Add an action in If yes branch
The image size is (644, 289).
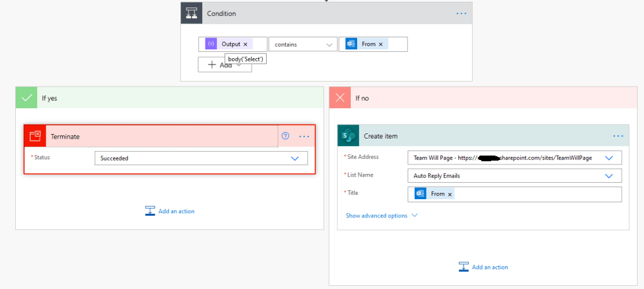pyautogui.click(x=170, y=211)
